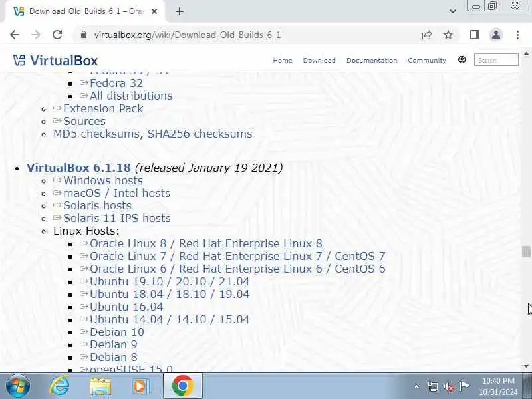532x399 pixels.
Task: Close the Download_Old_Builds_6_1 tab
Action: tap(154, 11)
